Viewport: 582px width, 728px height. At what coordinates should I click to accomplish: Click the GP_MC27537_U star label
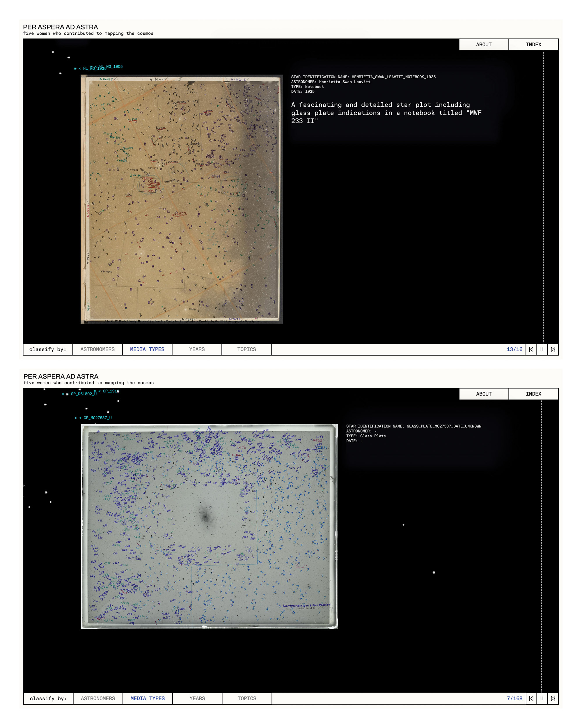97,418
